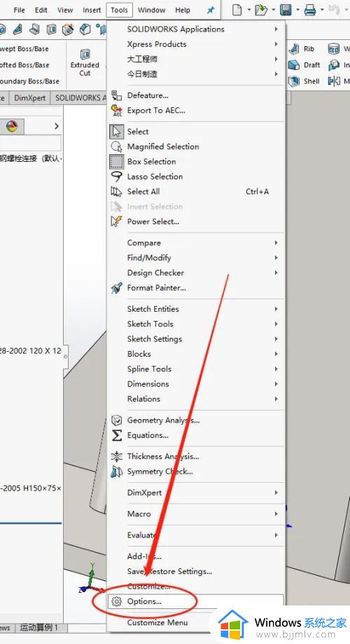The image size is (350, 644).
Task: Choose Lasso Selection
Action: point(196,177)
